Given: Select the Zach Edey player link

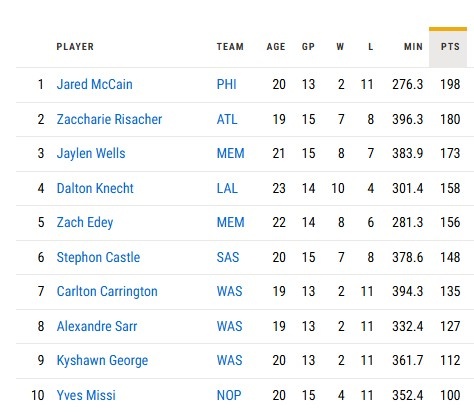Looking at the screenshot, I should pyautogui.click(x=85, y=223).
